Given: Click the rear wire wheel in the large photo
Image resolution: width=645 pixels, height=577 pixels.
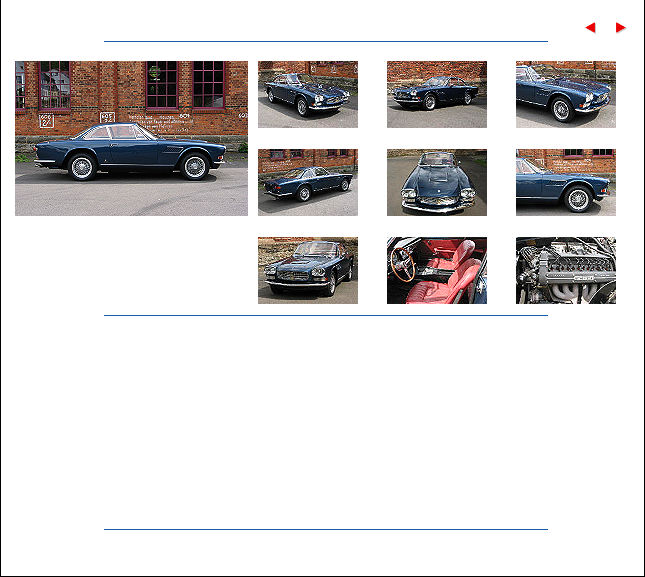Looking at the screenshot, I should [x=82, y=167].
